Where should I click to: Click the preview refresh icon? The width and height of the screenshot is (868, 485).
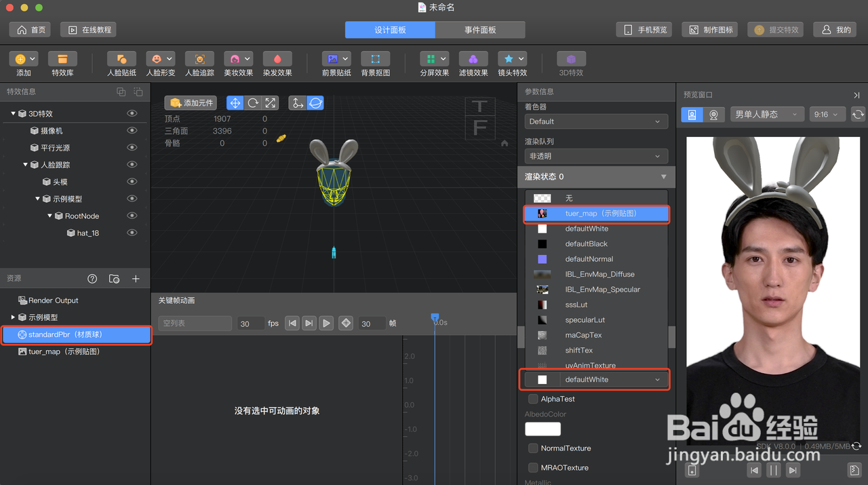pos(858,115)
